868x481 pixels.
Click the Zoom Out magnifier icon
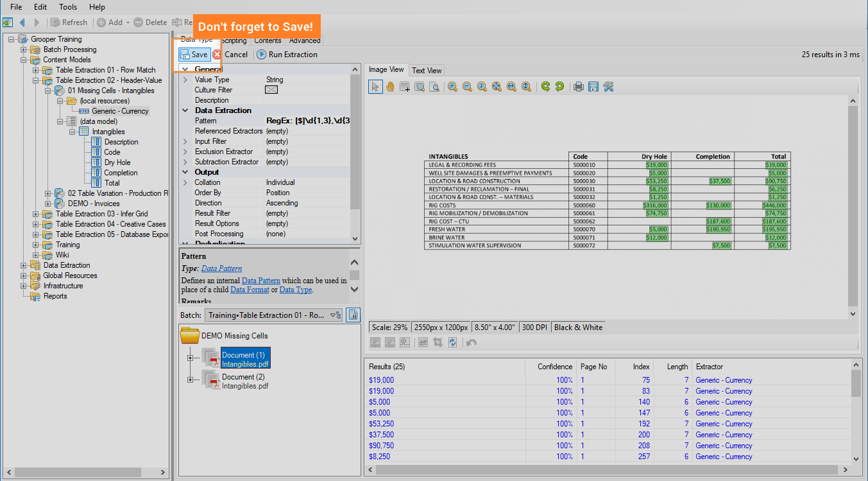point(467,87)
